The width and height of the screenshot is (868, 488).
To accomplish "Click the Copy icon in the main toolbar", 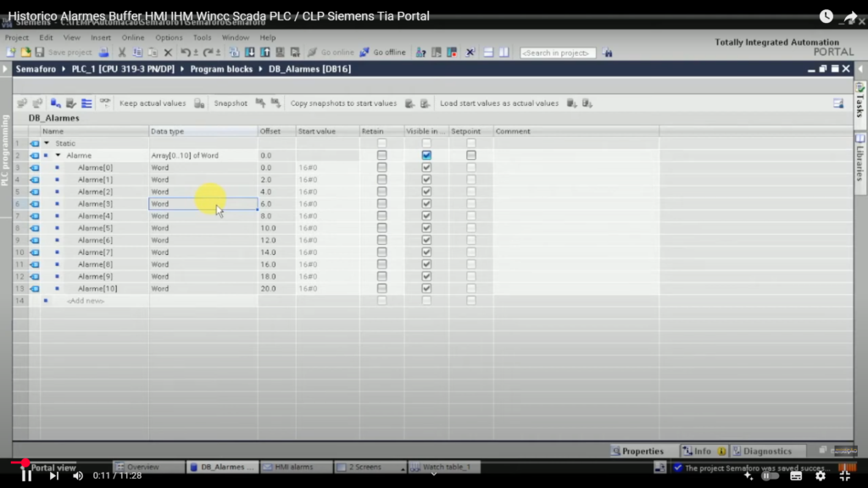I will pos(137,53).
